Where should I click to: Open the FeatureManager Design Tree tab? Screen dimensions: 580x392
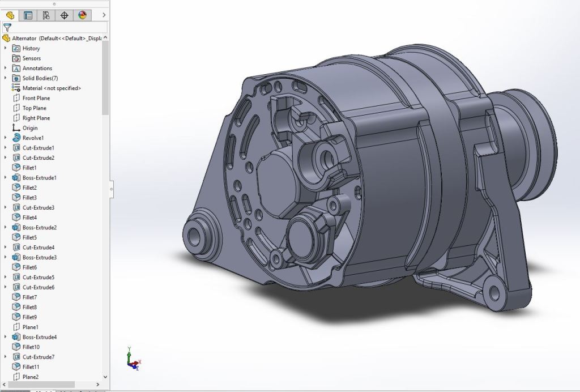pyautogui.click(x=10, y=15)
